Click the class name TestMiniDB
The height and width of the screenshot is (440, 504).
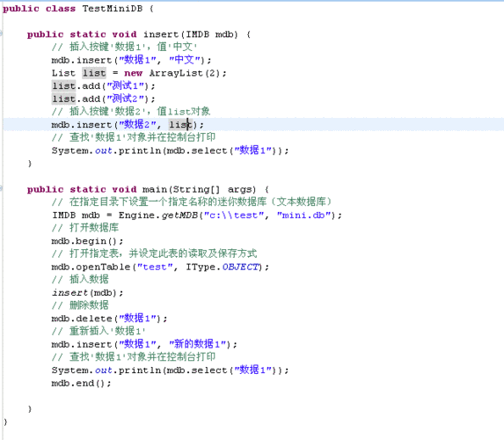point(113,9)
